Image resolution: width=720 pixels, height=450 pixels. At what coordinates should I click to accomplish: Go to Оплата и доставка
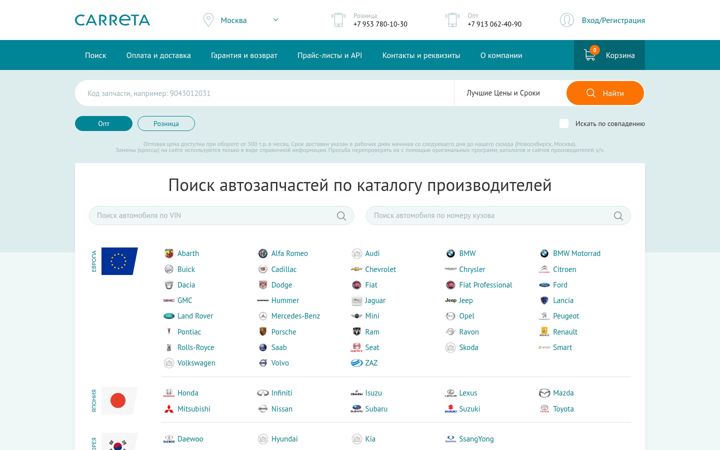[158, 55]
